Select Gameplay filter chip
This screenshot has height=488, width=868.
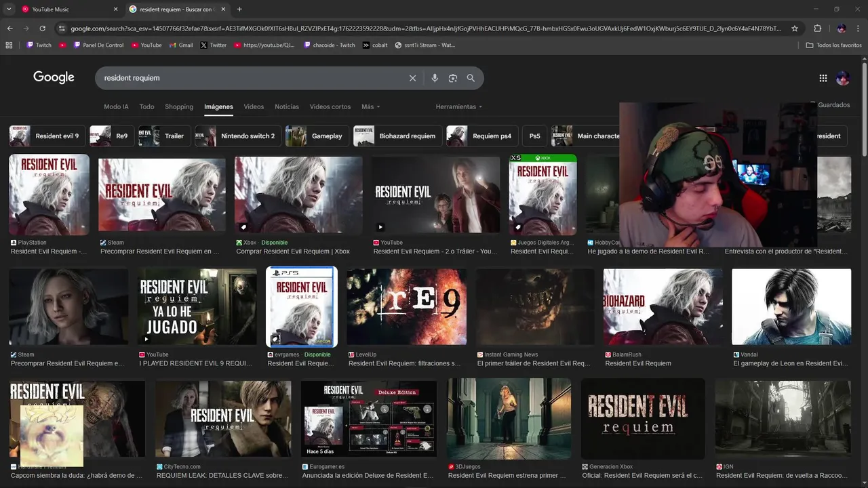pyautogui.click(x=317, y=136)
